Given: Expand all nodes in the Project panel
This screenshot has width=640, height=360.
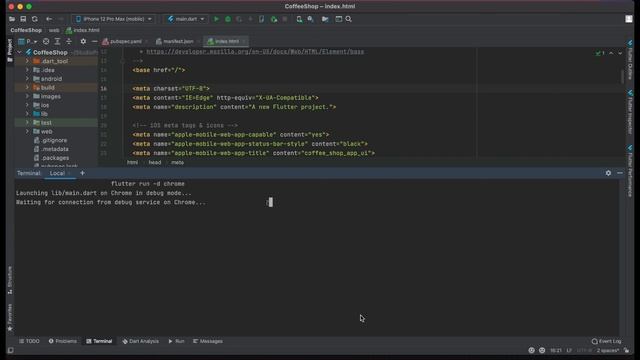Looking at the screenshot, I should point(58,42).
